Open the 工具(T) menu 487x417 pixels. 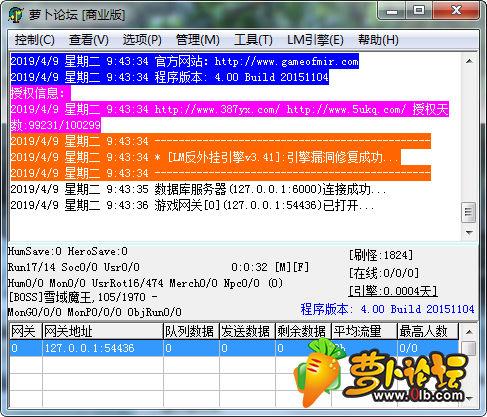[x=253, y=40]
